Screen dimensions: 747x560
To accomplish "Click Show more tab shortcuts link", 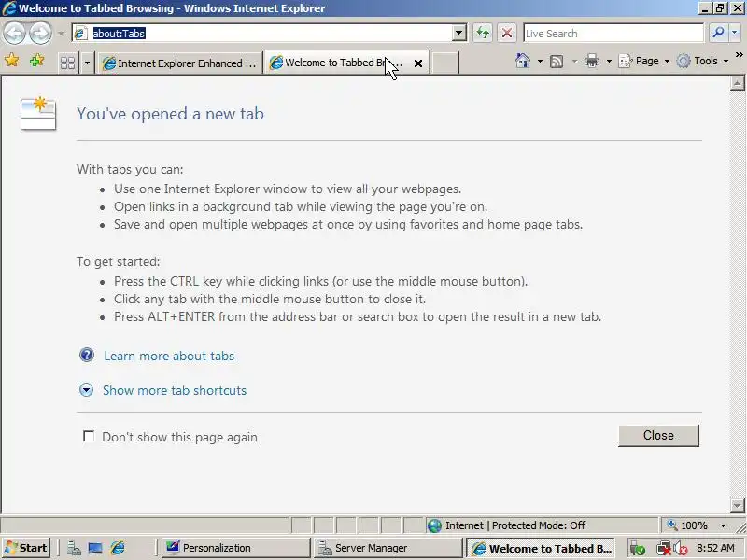I will click(175, 390).
